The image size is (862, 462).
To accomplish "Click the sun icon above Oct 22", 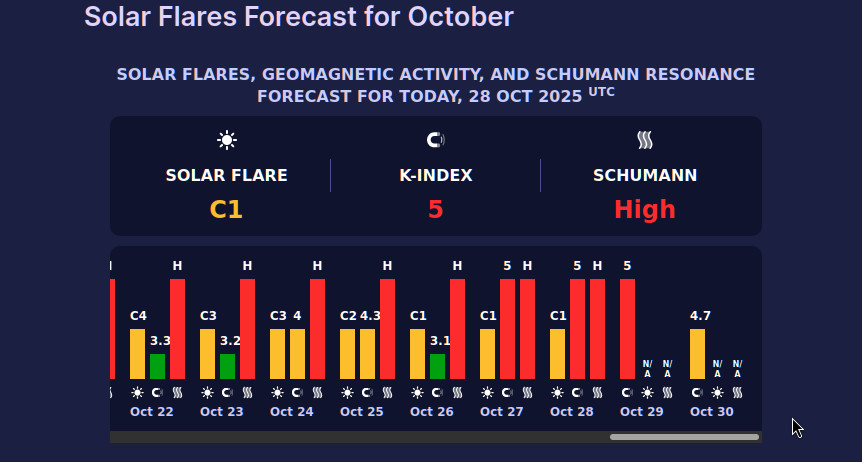I will tap(137, 393).
